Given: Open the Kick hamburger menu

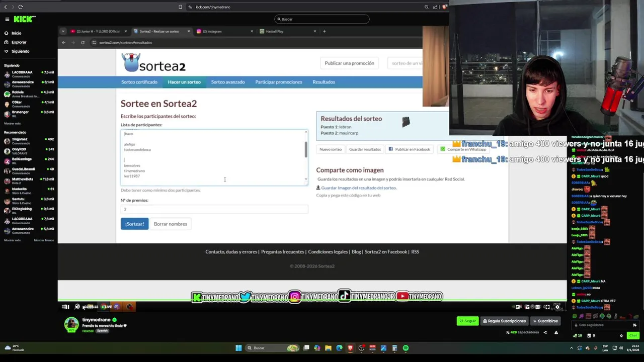Looking at the screenshot, I should [7, 19].
